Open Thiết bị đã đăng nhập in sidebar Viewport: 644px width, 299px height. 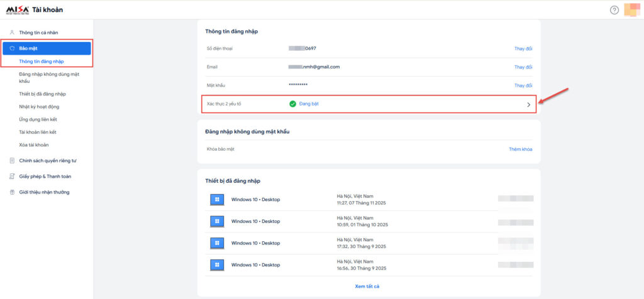click(x=42, y=94)
